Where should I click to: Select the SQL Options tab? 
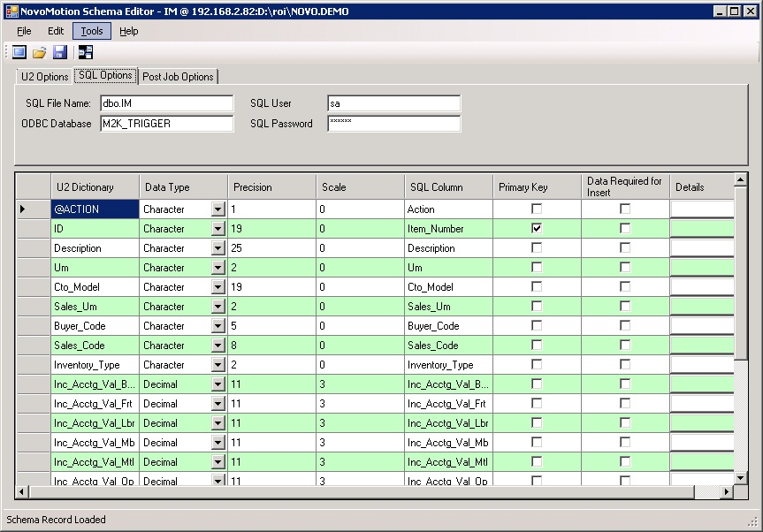(x=105, y=75)
